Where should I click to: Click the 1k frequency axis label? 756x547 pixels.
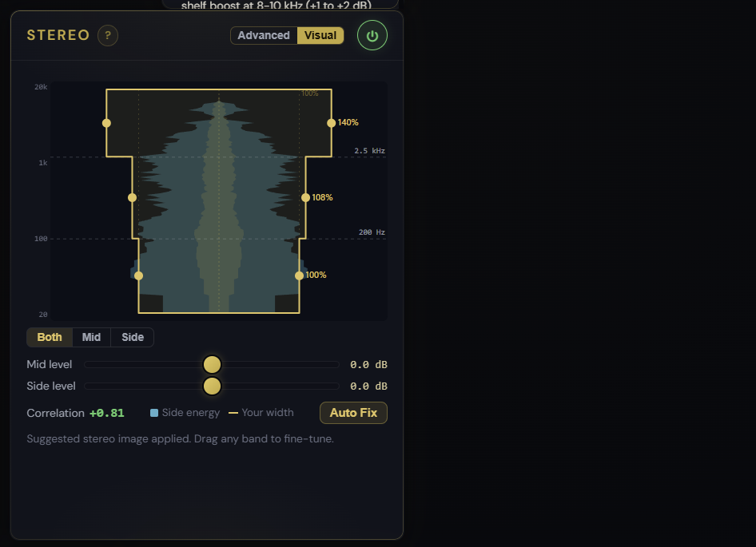[43, 163]
